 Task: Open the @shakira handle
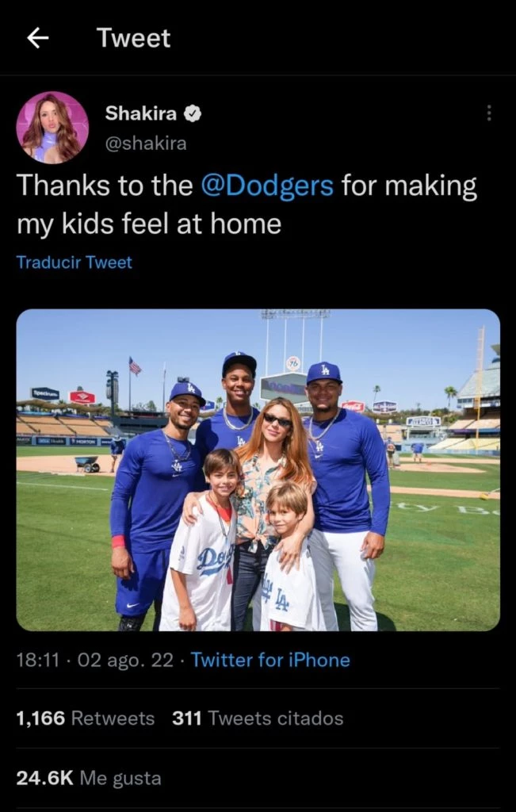pyautogui.click(x=146, y=144)
